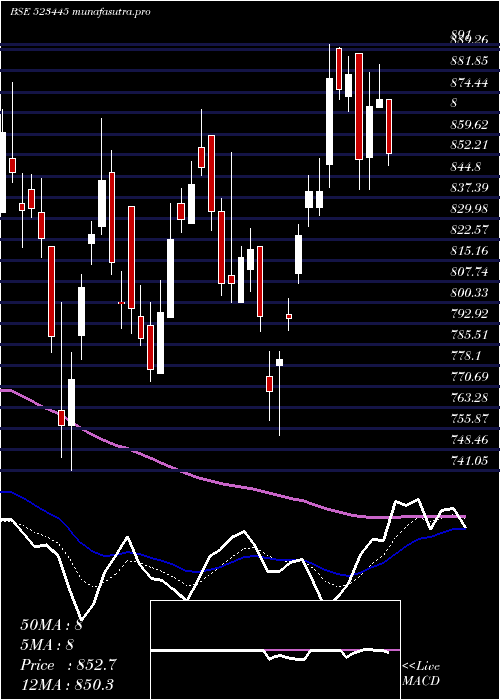Click the 755.87 price axis label

click(x=469, y=418)
